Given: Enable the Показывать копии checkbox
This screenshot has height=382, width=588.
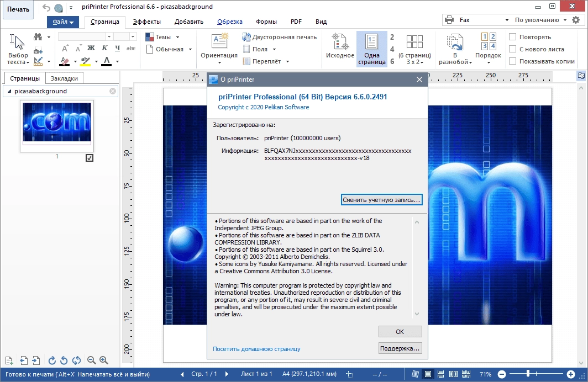Looking at the screenshot, I should 513,61.
